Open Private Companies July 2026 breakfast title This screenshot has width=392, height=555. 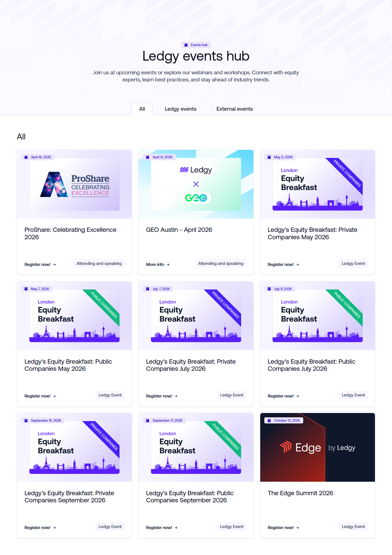coord(191,365)
